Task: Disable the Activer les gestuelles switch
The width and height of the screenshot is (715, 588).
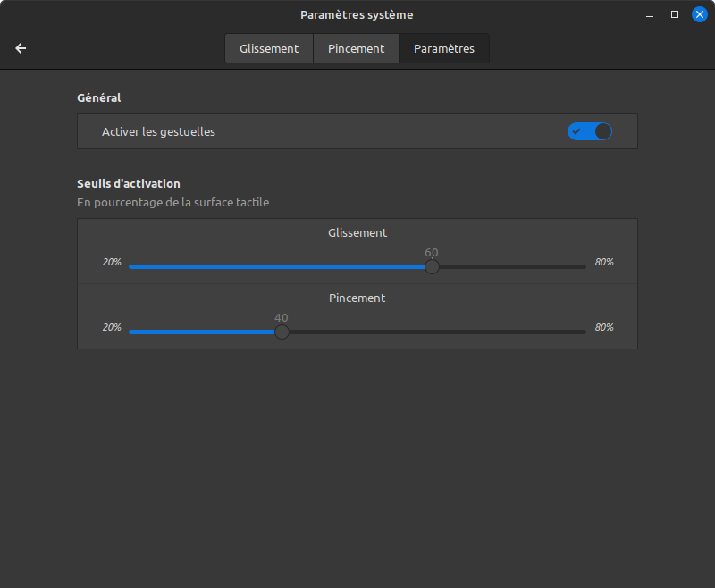Action: coord(590,131)
